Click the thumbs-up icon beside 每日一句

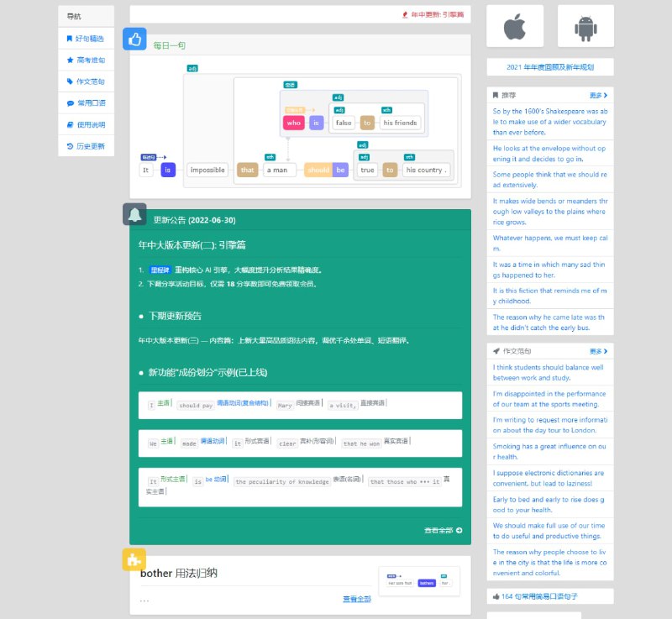click(x=135, y=39)
